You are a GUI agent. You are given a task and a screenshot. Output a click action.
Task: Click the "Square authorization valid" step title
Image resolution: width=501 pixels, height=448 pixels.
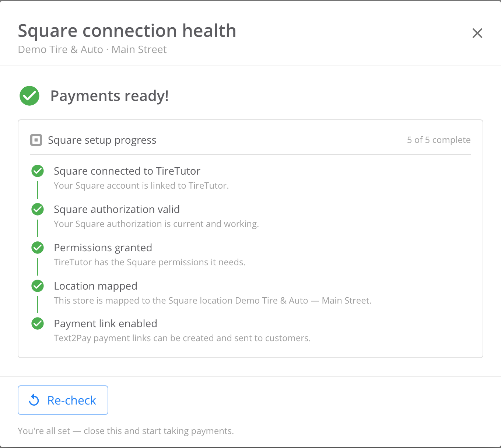tap(117, 209)
